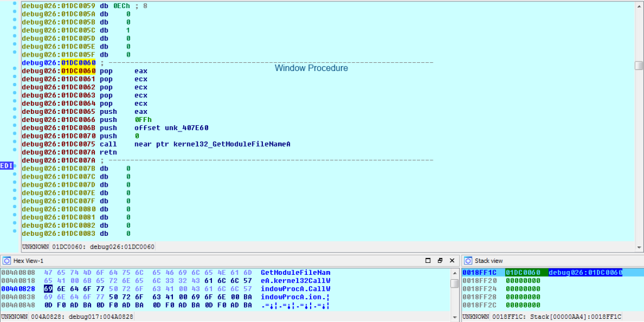This screenshot has height=322, width=644.
Task: Select the highlighted byte 69 in hex dump
Action: point(48,288)
